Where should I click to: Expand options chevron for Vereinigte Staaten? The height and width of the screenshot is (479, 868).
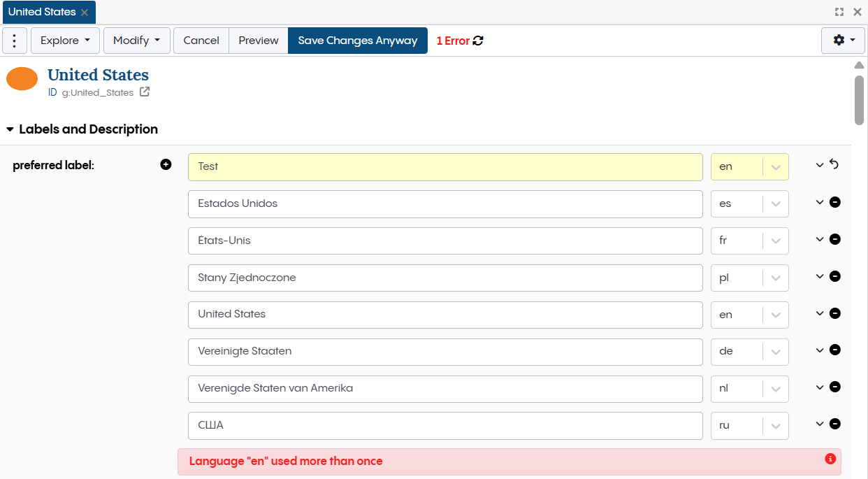coord(820,350)
